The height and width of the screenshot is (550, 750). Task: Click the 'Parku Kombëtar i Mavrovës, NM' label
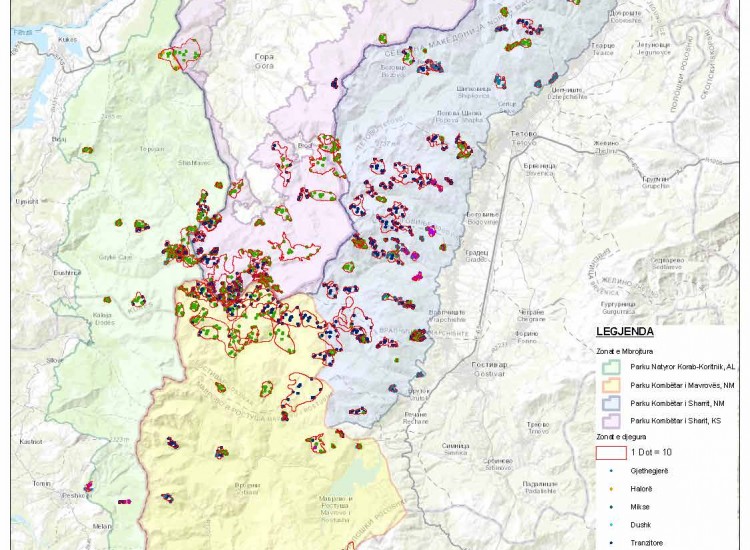tap(682, 385)
